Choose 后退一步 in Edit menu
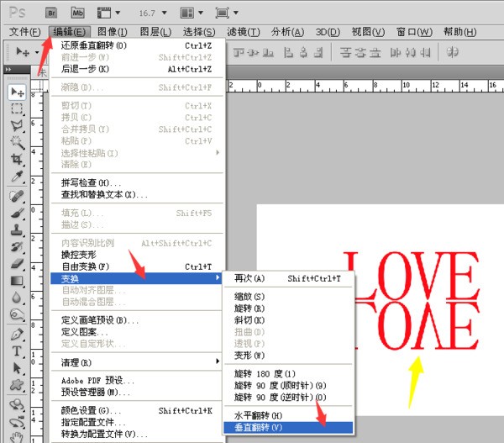 coord(136,69)
